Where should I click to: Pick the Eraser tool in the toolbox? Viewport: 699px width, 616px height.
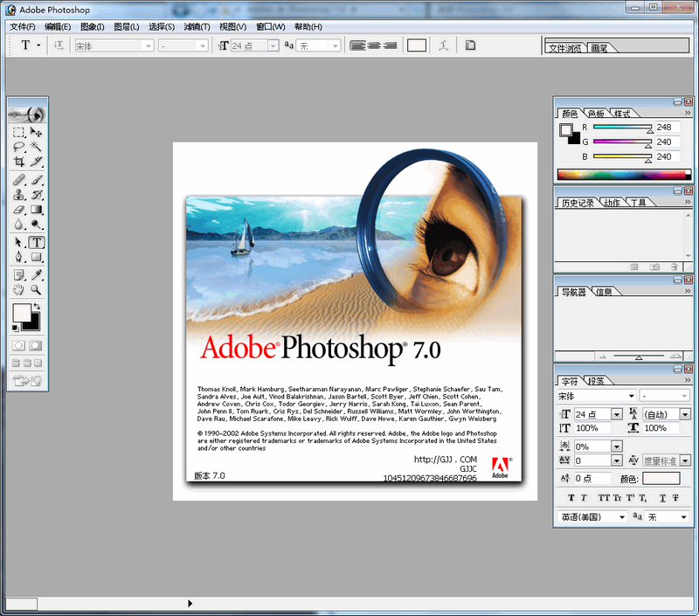[18, 210]
